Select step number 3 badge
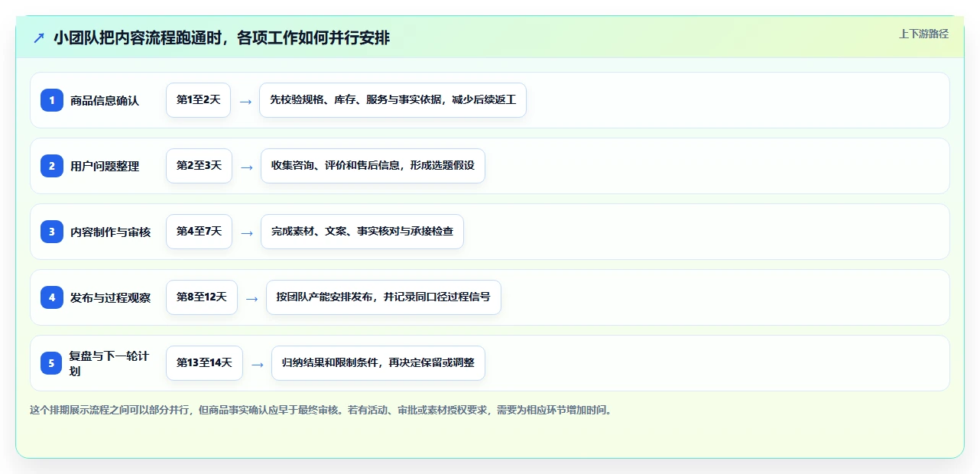 [x=52, y=232]
